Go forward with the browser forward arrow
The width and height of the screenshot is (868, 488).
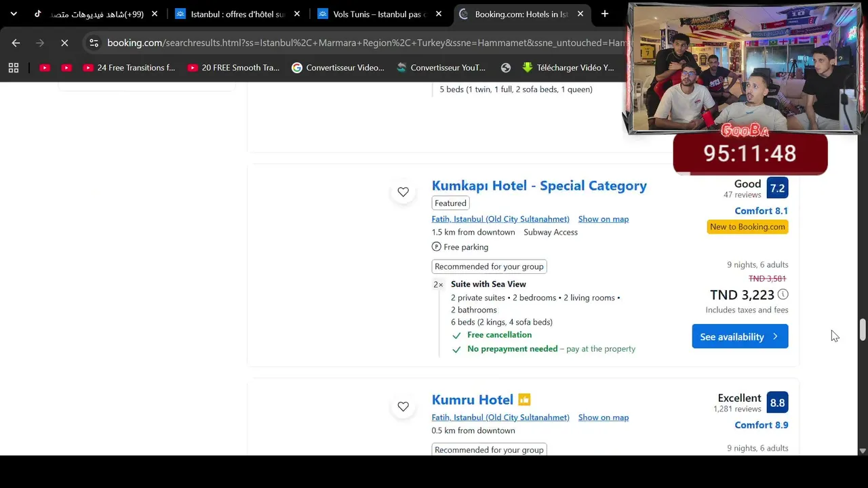click(40, 43)
